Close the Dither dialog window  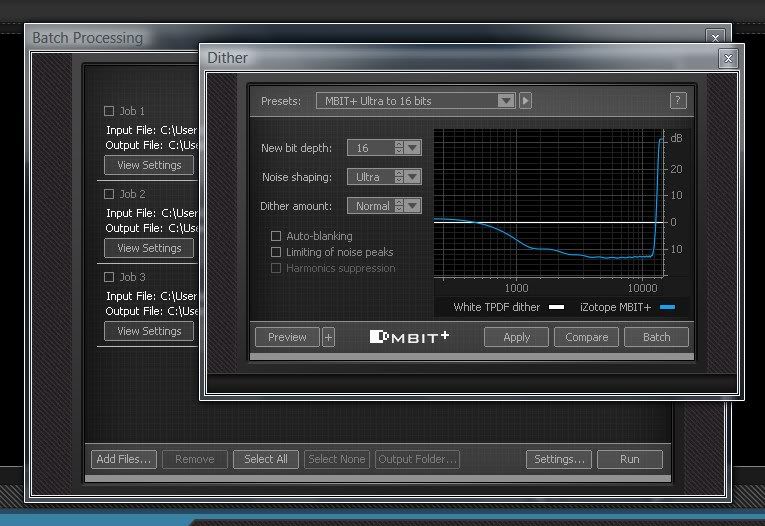pyautogui.click(x=728, y=59)
